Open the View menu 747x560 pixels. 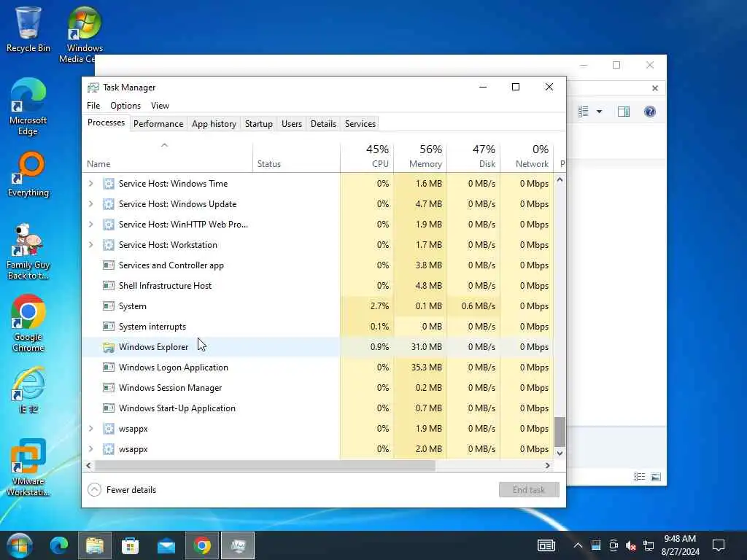(160, 105)
